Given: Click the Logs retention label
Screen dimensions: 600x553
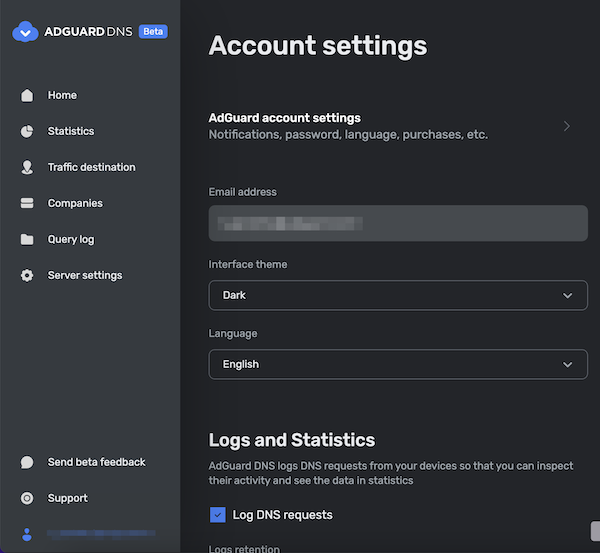Looking at the screenshot, I should coord(244,549).
